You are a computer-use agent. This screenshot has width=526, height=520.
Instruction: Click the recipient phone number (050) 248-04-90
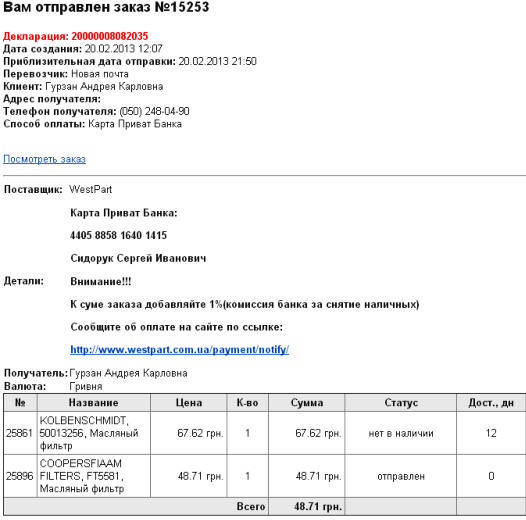154,111
